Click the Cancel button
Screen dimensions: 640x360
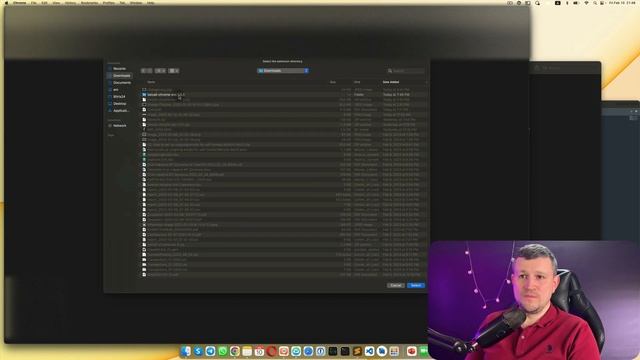pos(396,285)
